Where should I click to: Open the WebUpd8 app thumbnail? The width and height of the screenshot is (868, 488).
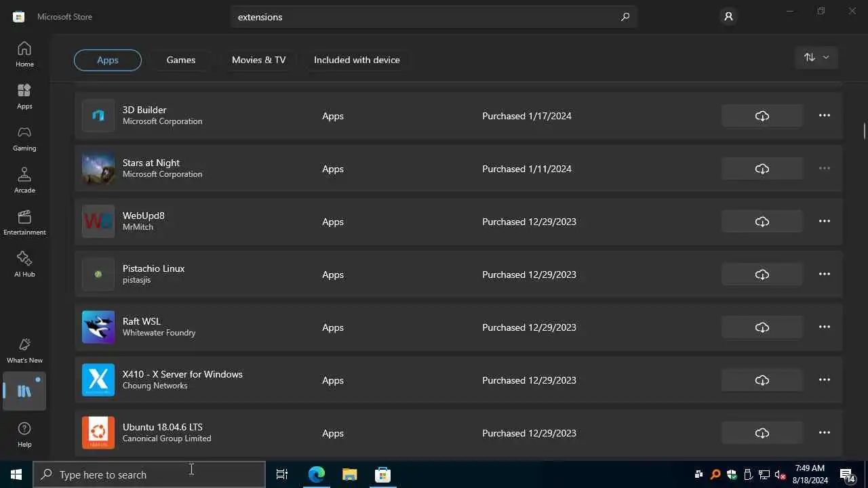pyautogui.click(x=98, y=222)
